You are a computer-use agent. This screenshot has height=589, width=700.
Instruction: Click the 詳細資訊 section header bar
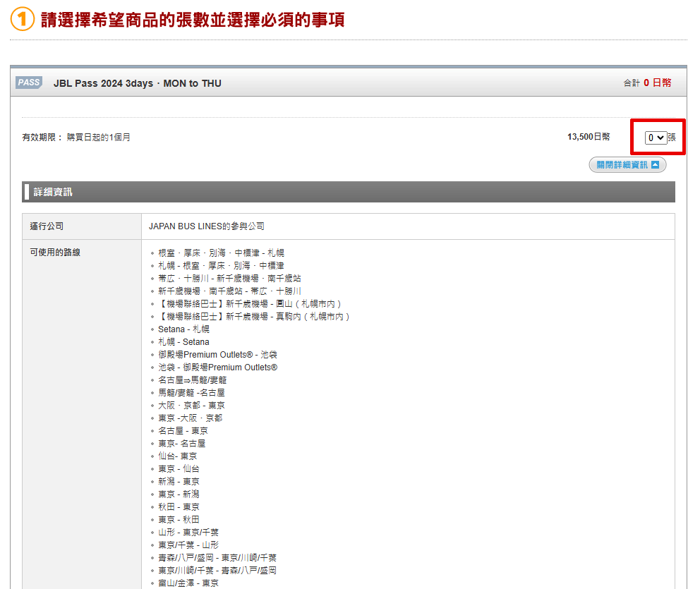348,192
